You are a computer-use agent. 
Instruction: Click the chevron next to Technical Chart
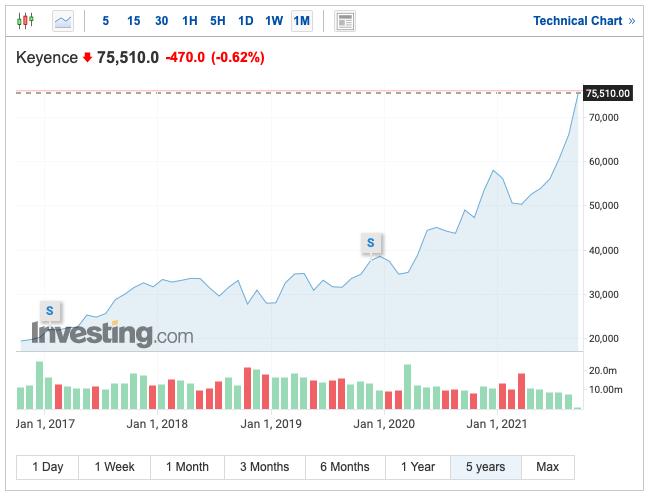pos(632,21)
